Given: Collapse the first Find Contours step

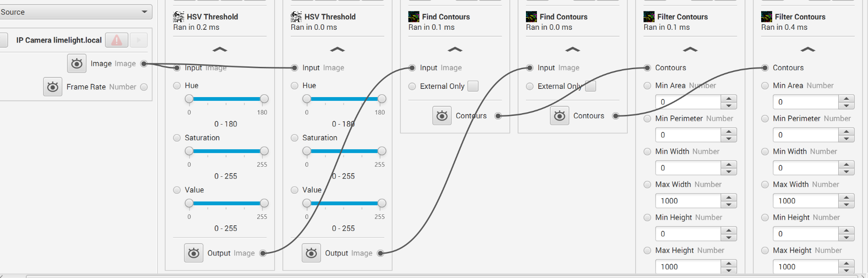Looking at the screenshot, I should (455, 49).
